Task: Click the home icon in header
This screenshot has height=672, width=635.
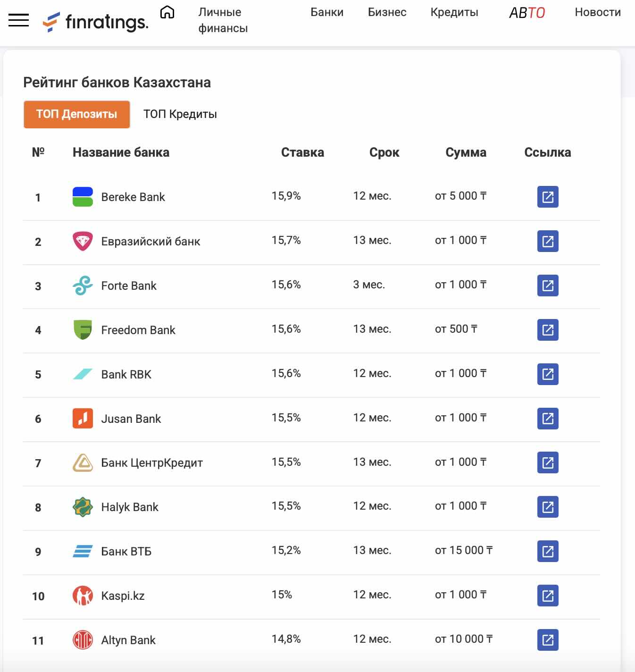Action: coord(167,12)
